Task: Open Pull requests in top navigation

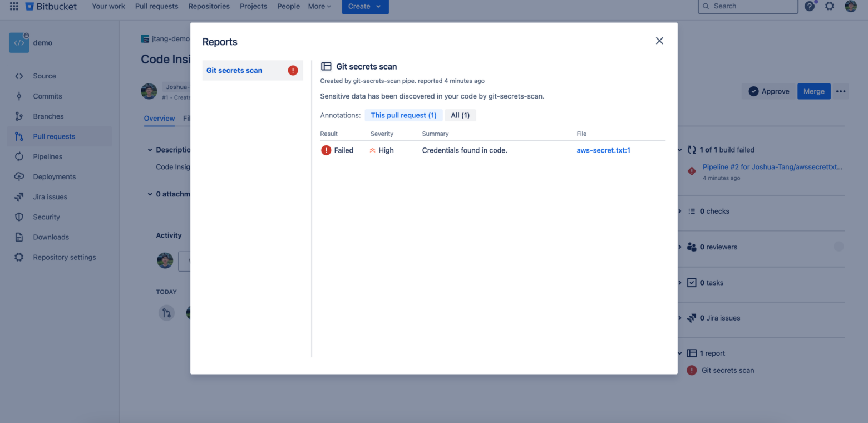Action: 156,6
